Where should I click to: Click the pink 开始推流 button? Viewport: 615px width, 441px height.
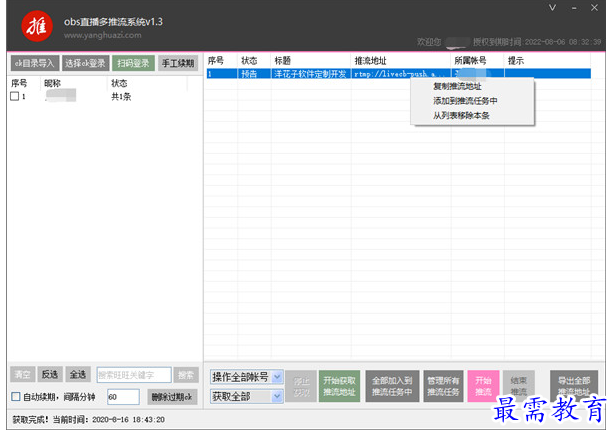[483, 386]
